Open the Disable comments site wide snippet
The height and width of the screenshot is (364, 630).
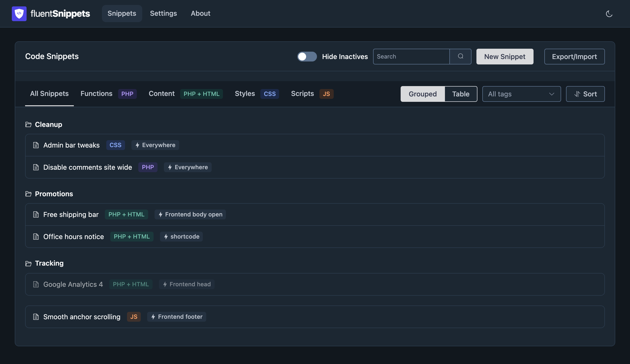pos(315,167)
